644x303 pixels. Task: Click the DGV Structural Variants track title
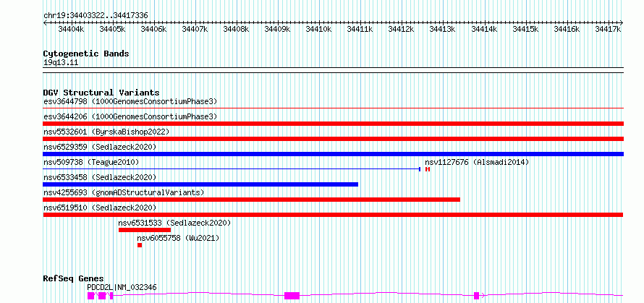[101, 93]
